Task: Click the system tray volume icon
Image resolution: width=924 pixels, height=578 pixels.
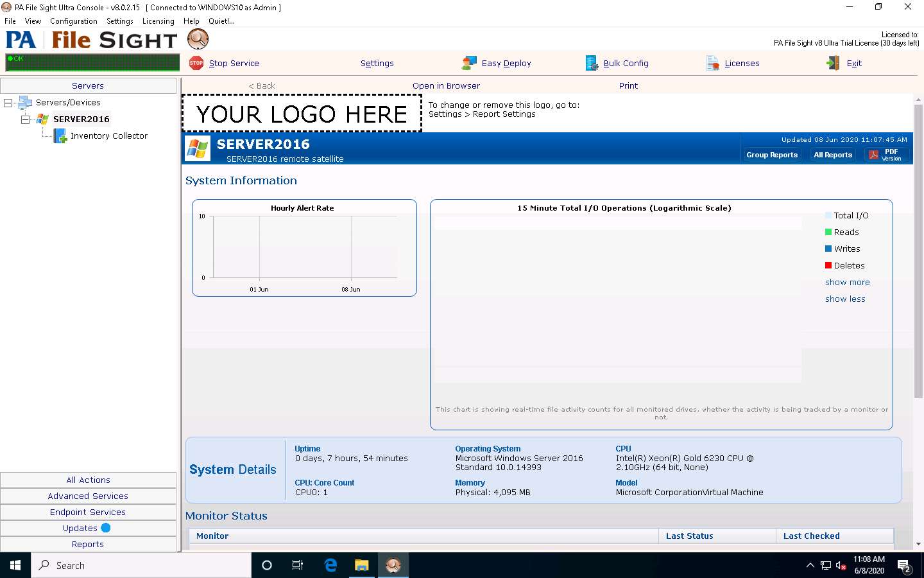Action: [x=841, y=566]
